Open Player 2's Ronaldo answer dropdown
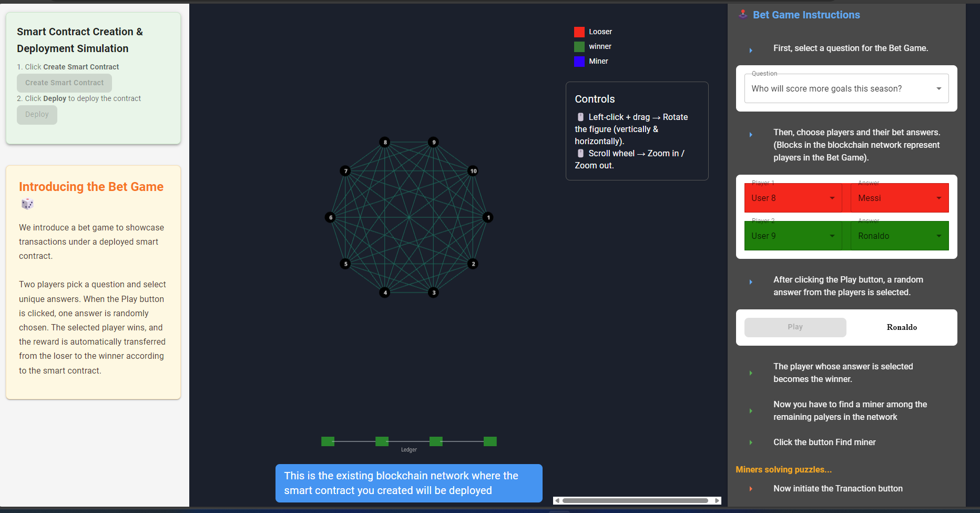The height and width of the screenshot is (513, 980). tap(899, 236)
